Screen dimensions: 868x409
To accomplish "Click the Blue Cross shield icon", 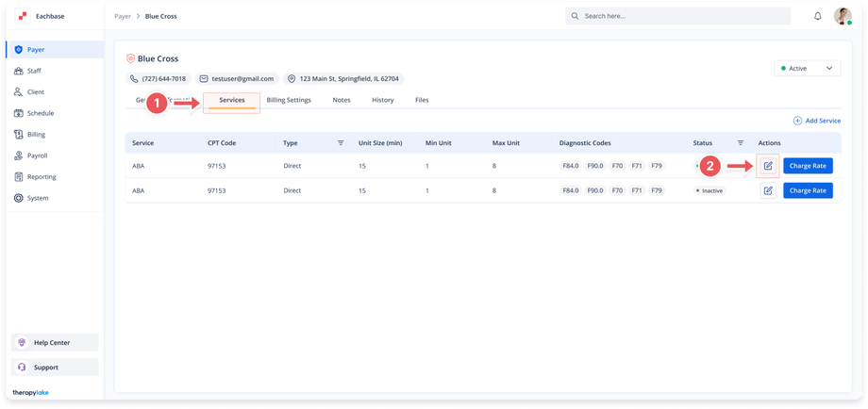I will [x=130, y=58].
